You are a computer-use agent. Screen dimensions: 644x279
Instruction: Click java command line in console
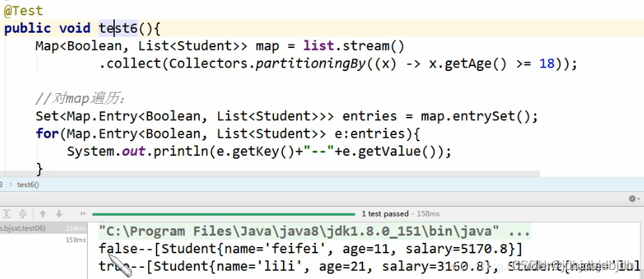pyautogui.click(x=314, y=231)
